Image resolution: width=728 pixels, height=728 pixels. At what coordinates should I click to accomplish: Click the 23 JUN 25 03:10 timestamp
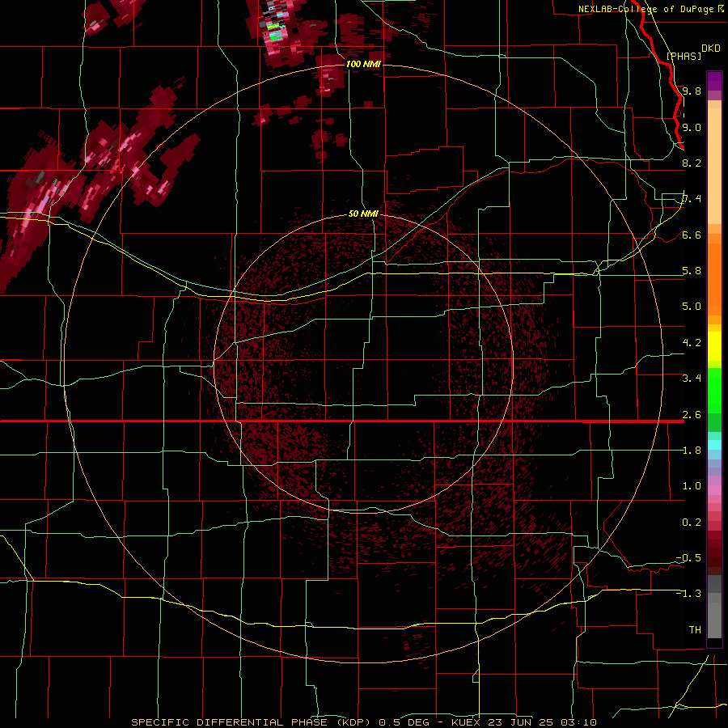point(544,722)
